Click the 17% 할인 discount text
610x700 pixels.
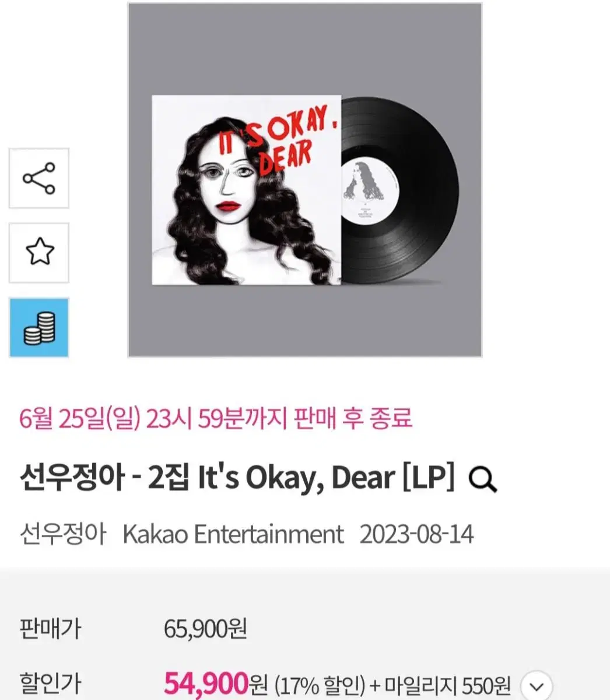(x=320, y=685)
